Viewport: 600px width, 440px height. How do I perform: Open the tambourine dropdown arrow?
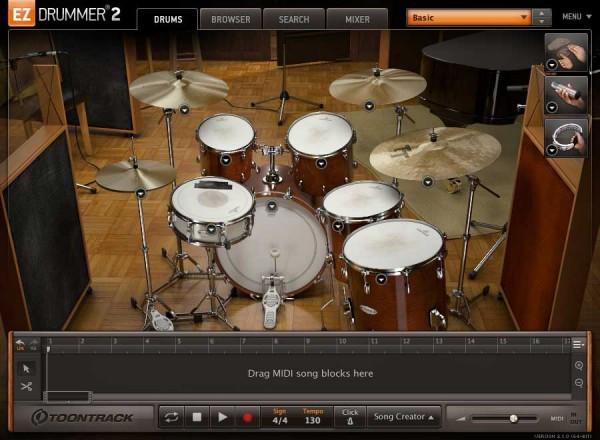(x=551, y=150)
